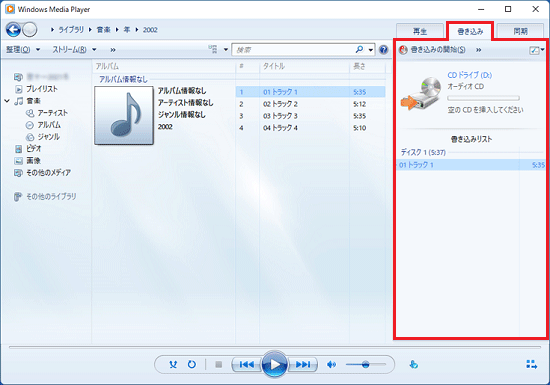Mute the speaker volume
This screenshot has height=385, width=550.
[x=331, y=365]
